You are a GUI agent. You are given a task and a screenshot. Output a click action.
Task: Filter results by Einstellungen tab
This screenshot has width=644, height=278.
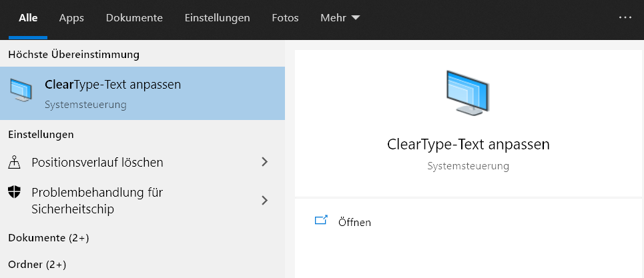tap(218, 18)
